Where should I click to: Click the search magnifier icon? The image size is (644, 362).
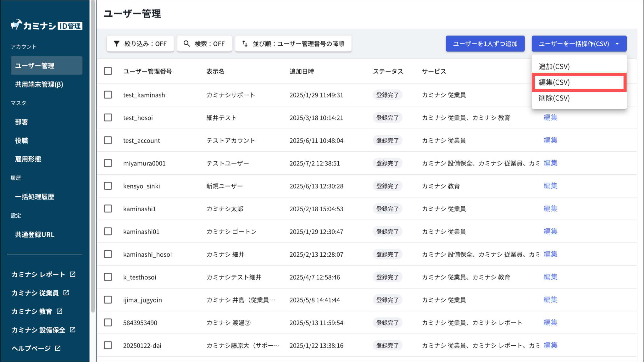tap(187, 43)
